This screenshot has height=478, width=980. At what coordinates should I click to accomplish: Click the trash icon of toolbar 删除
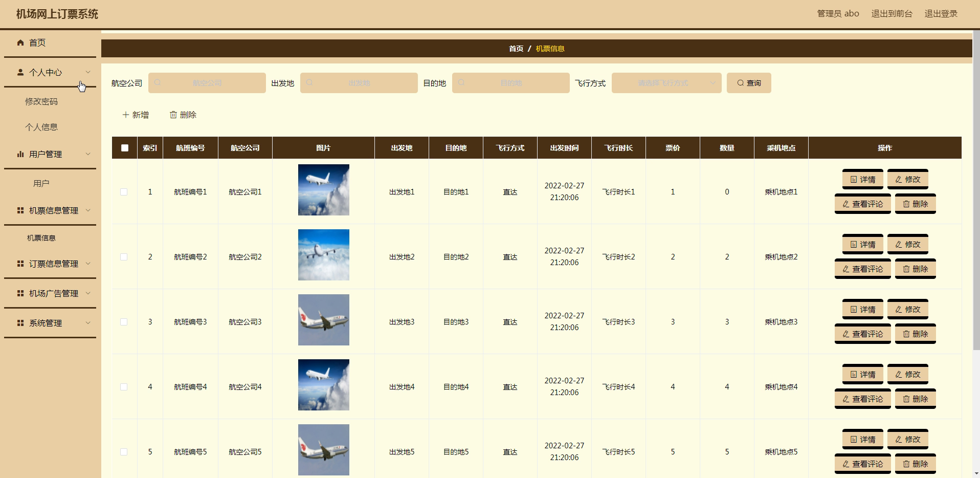(173, 115)
